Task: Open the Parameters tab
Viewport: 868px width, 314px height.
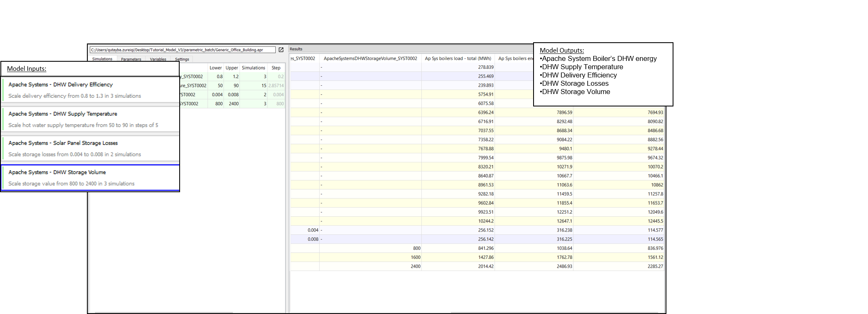Action: pyautogui.click(x=131, y=59)
